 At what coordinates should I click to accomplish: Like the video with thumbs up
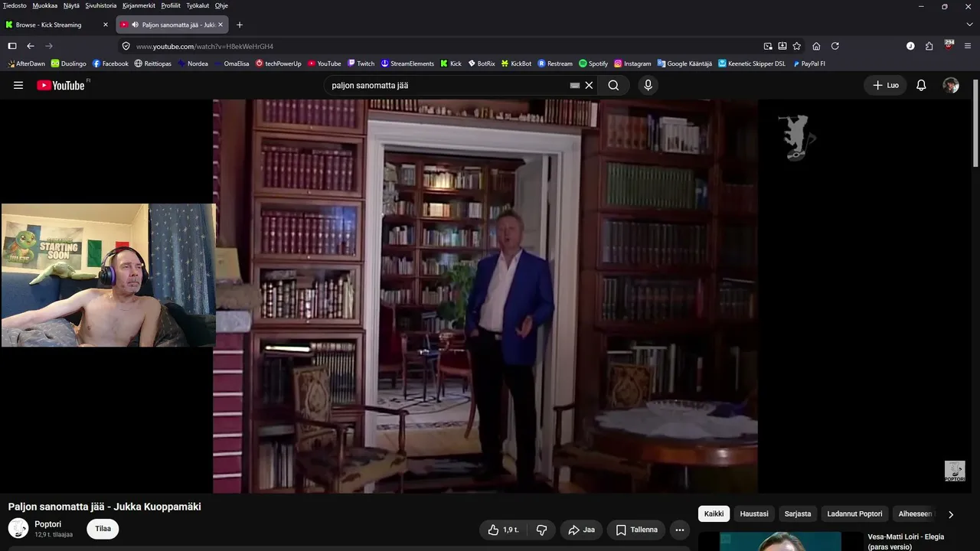503,530
